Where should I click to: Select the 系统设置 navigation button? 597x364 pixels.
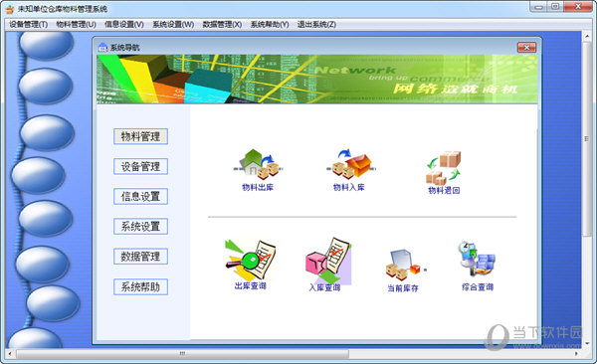tap(140, 227)
